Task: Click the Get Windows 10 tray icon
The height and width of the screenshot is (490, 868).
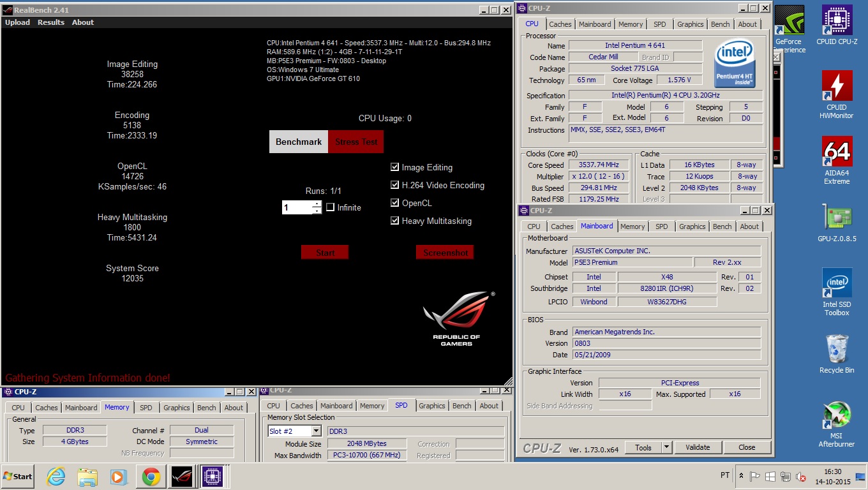Action: click(x=770, y=476)
